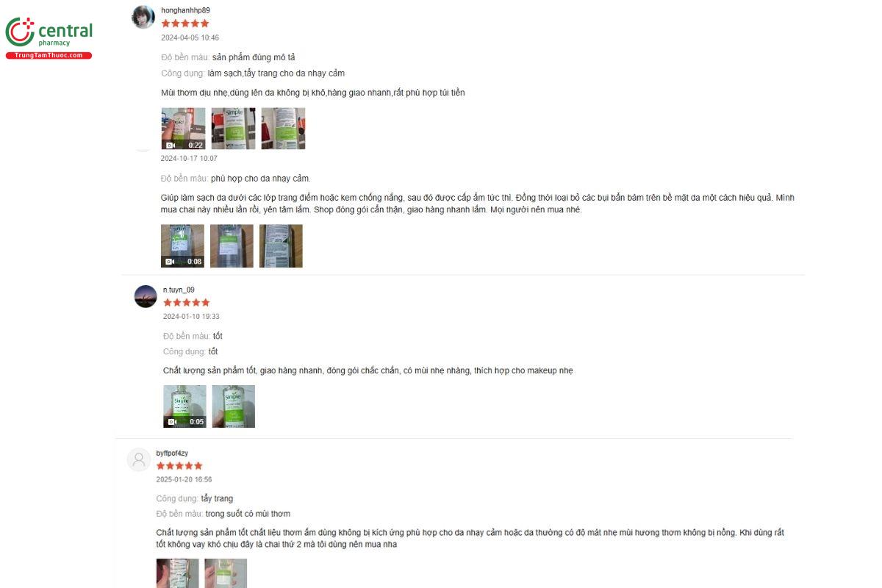Open second photo in honghanhhp89's review
Screen dimensions: 882x588
[234, 129]
